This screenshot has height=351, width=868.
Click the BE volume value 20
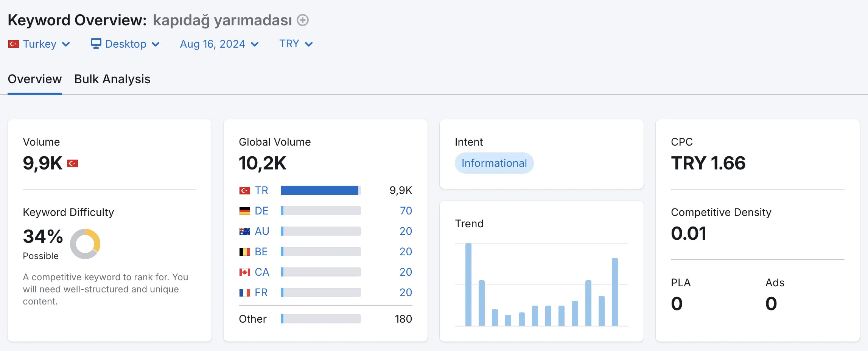pyautogui.click(x=406, y=252)
